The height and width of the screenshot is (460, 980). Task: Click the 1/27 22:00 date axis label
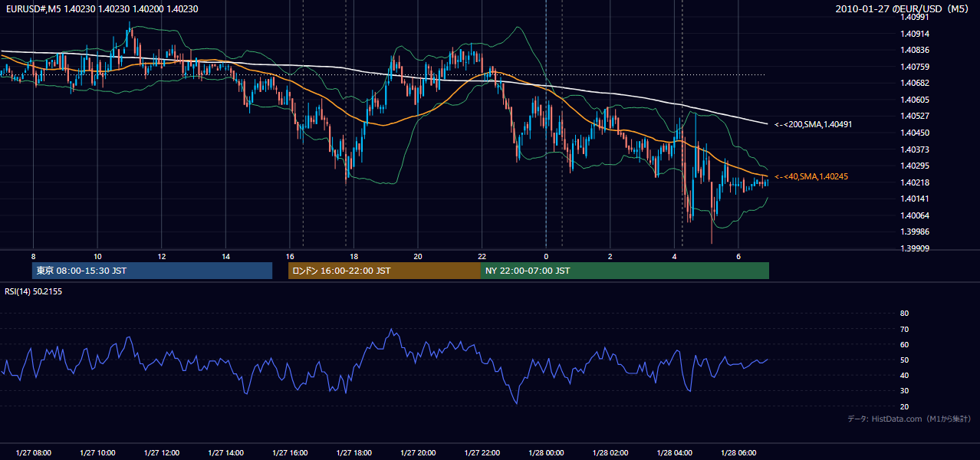tap(482, 452)
